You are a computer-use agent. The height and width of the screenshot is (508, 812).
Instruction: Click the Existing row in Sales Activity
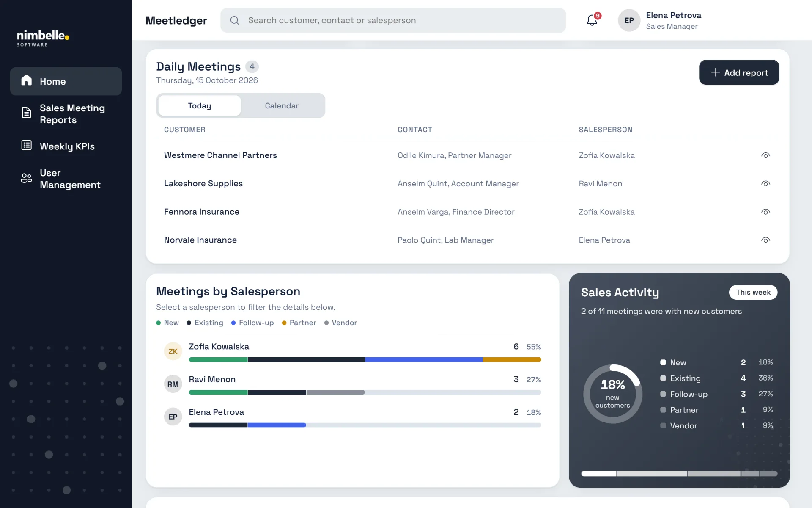pos(716,378)
